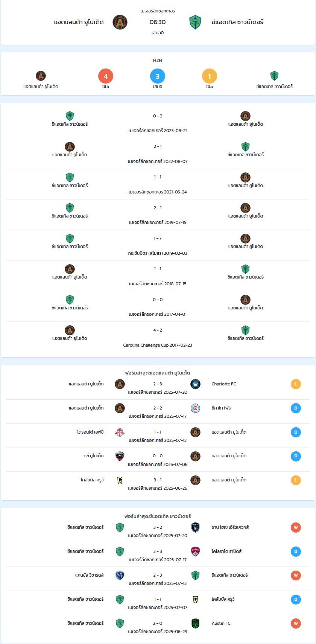Click the yellow L badge for the Charlotte FC match
The width and height of the screenshot is (316, 644).
pos(296,384)
